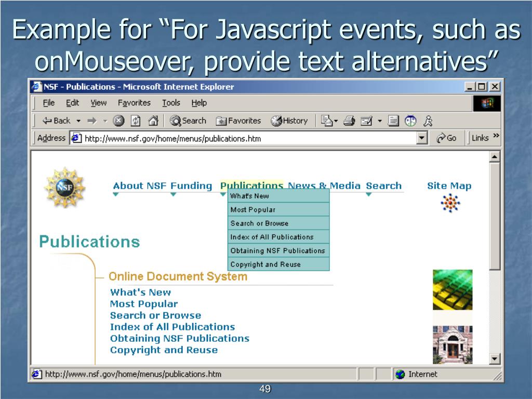532x399 pixels.
Task: Expand the Funding menu triangle
Action: (x=174, y=194)
